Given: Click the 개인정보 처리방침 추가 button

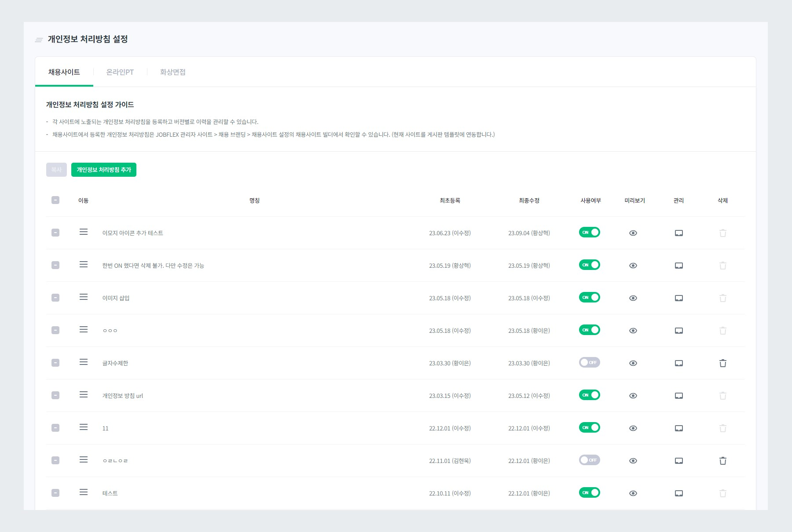Looking at the screenshot, I should point(104,170).
